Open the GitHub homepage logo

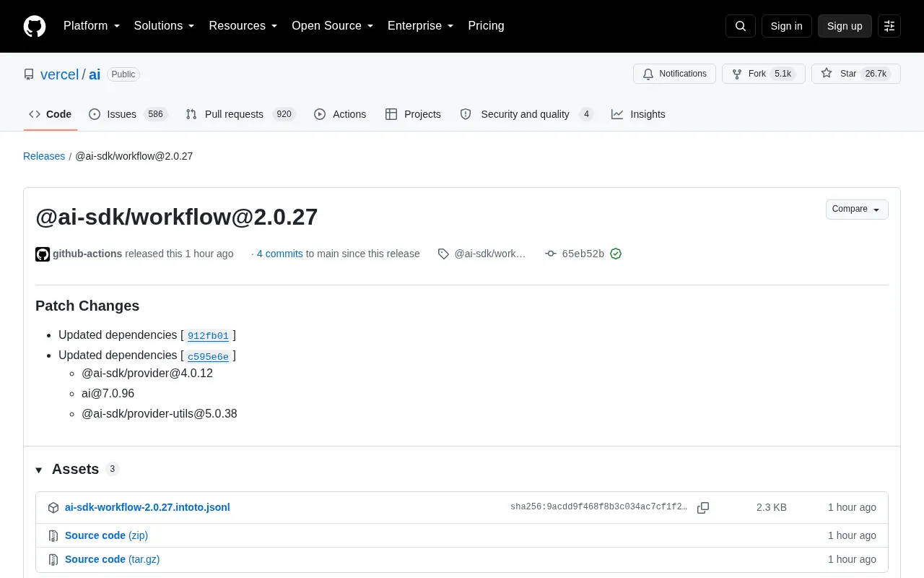tap(35, 26)
